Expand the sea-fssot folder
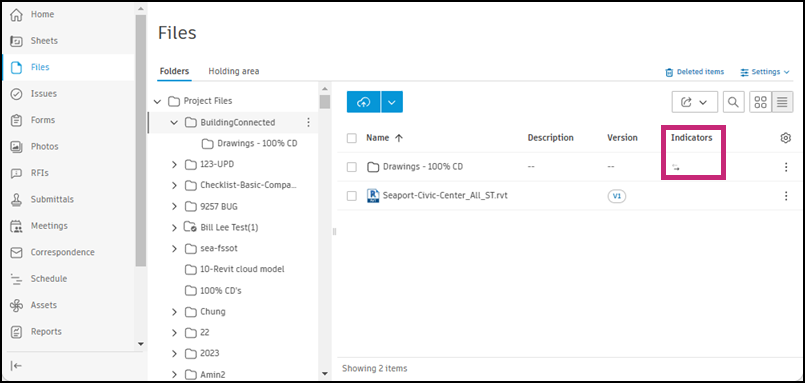This screenshot has height=383, width=805. pos(174,248)
